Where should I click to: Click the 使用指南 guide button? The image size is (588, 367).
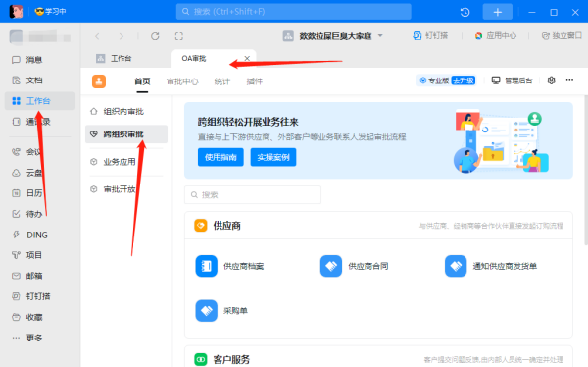click(220, 157)
